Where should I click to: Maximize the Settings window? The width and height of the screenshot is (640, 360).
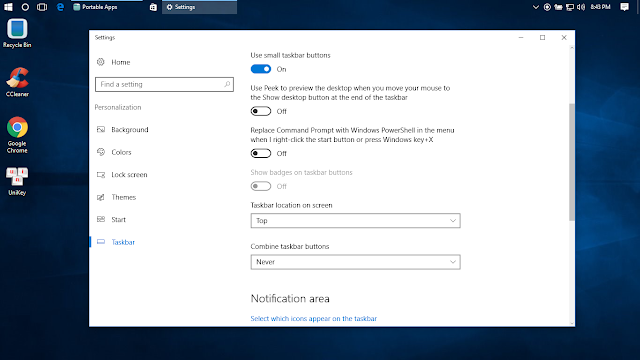[x=542, y=38]
